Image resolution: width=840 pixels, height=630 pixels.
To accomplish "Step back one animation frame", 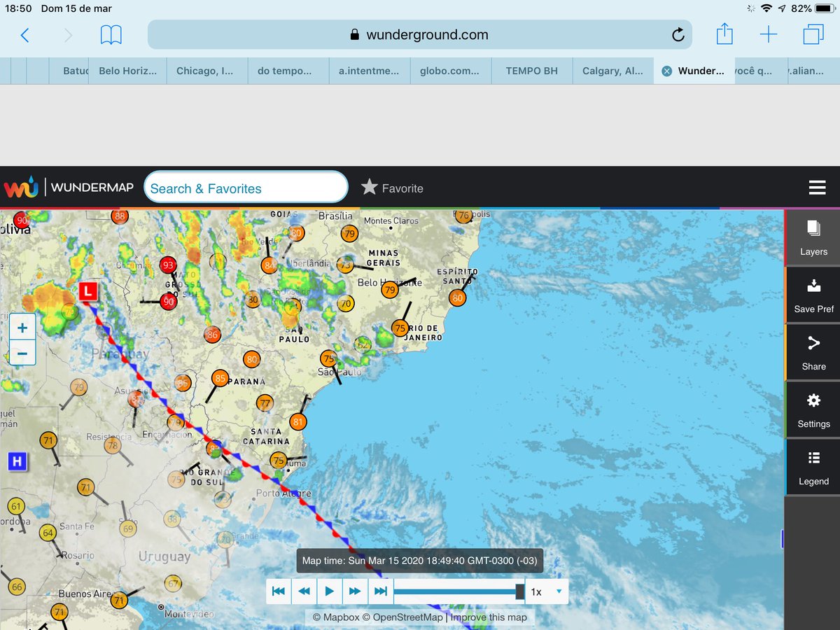I will (304, 591).
